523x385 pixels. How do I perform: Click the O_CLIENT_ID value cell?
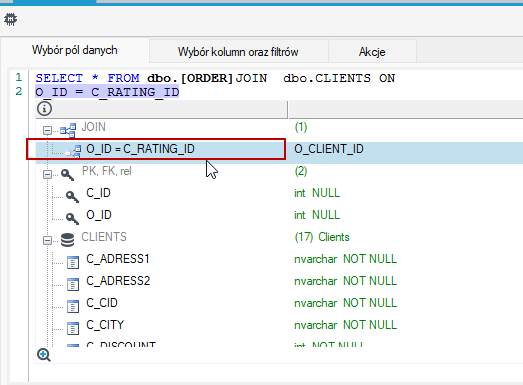point(329,149)
